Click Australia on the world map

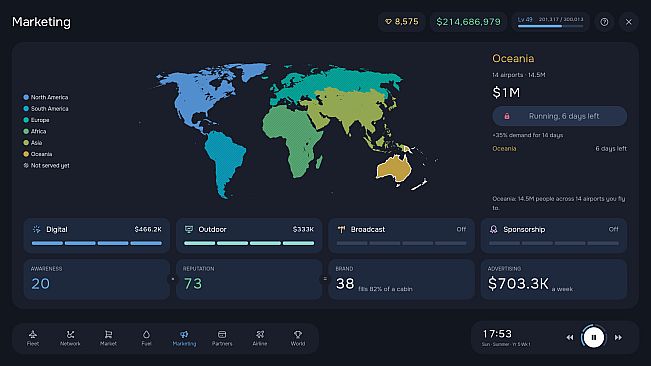point(394,168)
